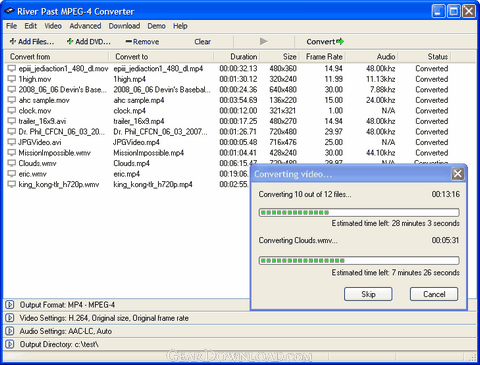Click the Add DVD toolbar button
The width and height of the screenshot is (480, 365).
89,42
